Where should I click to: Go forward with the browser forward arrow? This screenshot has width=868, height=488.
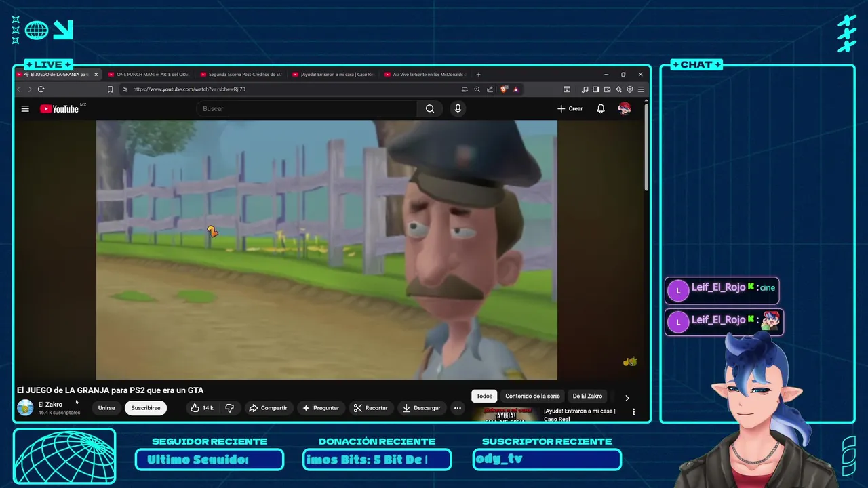[x=30, y=89]
